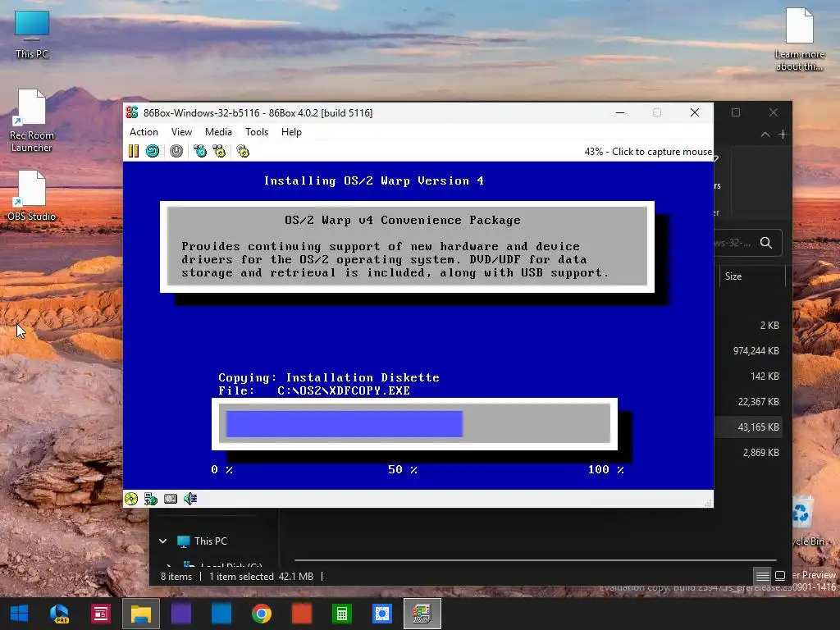
Task: Click the ACPI shutdown power icon
Action: click(x=176, y=152)
